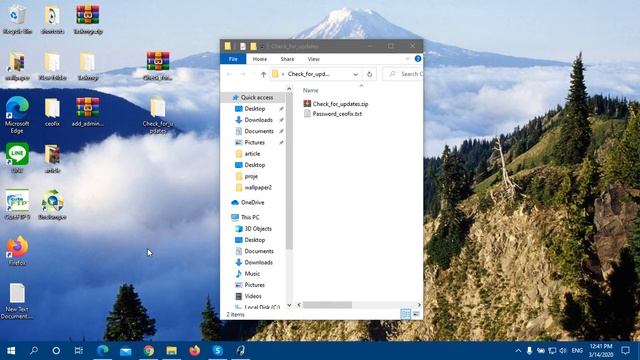This screenshot has width=640, height=360.
Task: Click the Search box in Explorer
Action: coord(403,74)
